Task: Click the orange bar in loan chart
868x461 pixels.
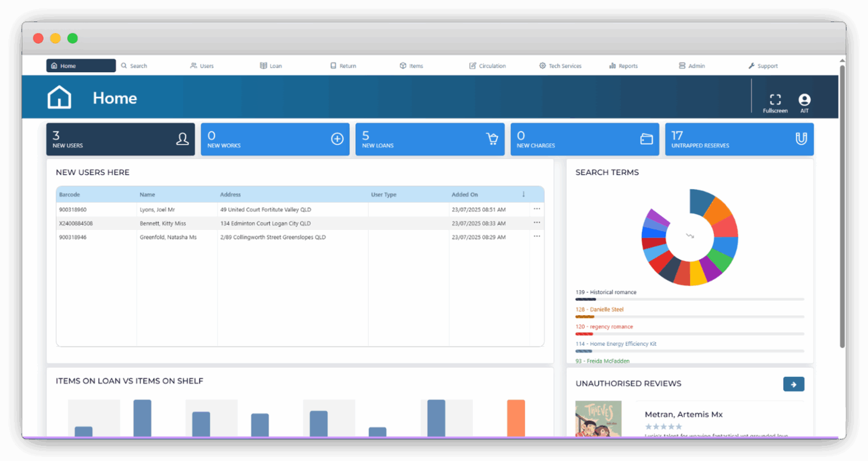Action: pos(515,418)
